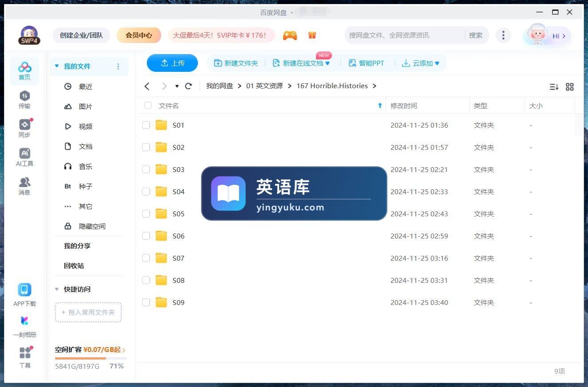Open the 传输 transfer panel

tap(24, 100)
